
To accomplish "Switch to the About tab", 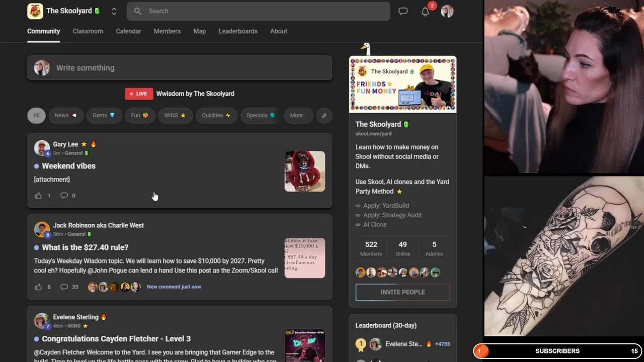I will [279, 31].
